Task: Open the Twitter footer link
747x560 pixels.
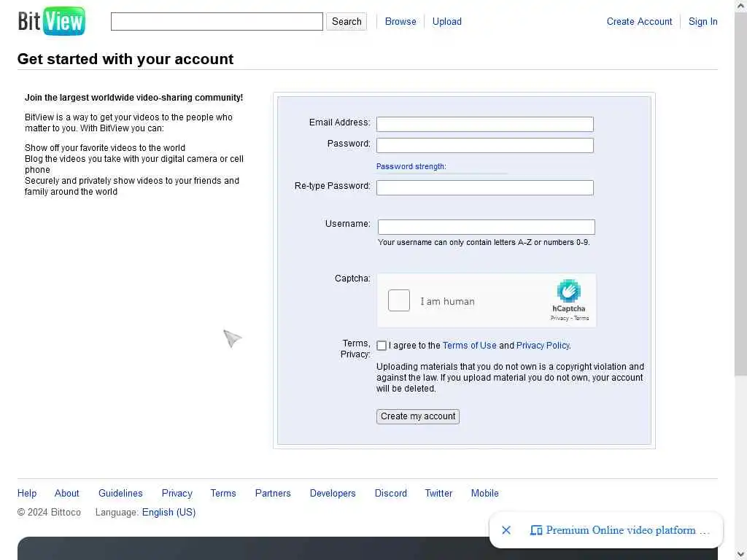Action: click(438, 494)
